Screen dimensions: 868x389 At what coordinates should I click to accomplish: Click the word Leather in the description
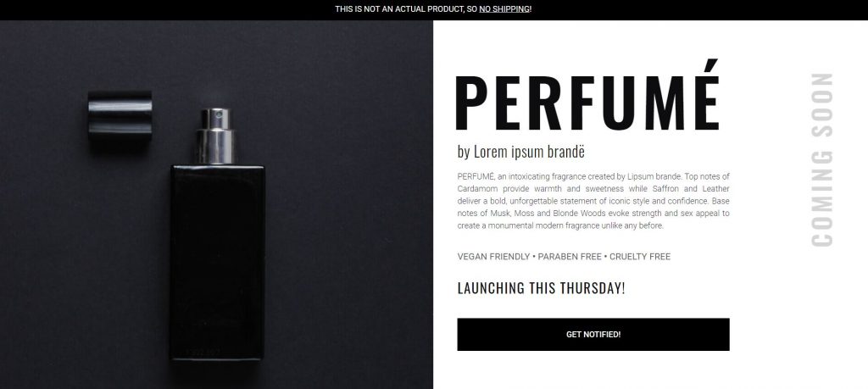715,189
